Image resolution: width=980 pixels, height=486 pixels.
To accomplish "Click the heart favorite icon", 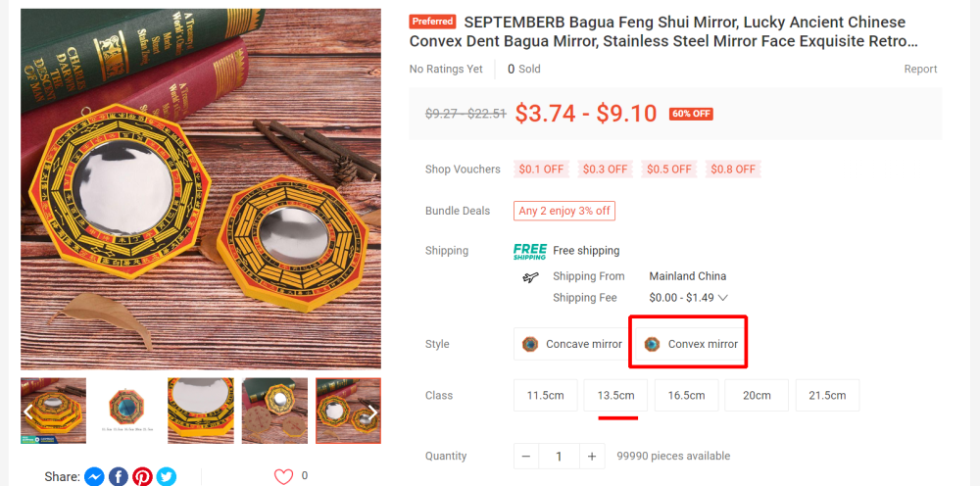I will pos(283,476).
